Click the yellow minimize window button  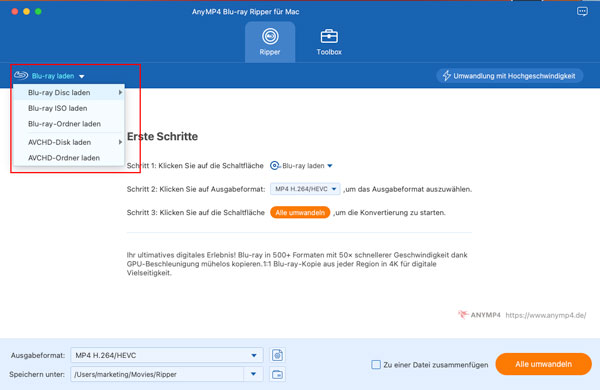coord(26,11)
